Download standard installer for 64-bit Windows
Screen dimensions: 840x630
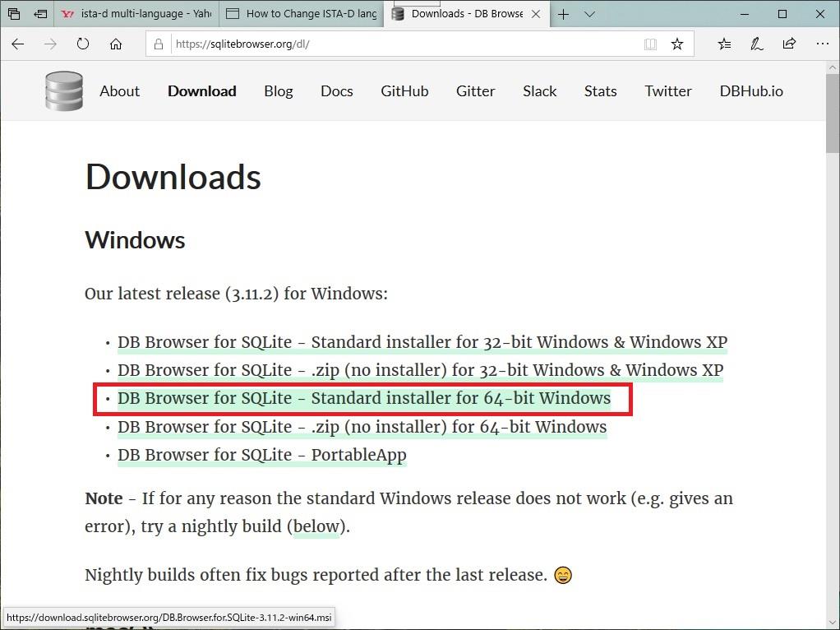click(364, 398)
